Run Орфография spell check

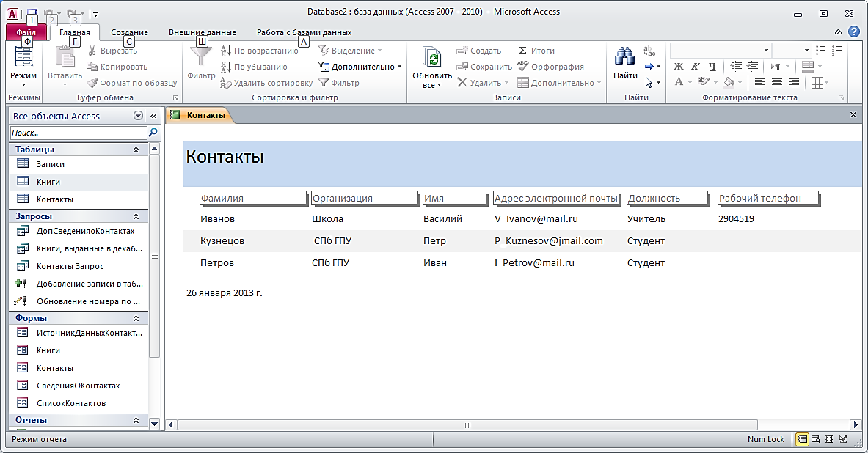(551, 67)
